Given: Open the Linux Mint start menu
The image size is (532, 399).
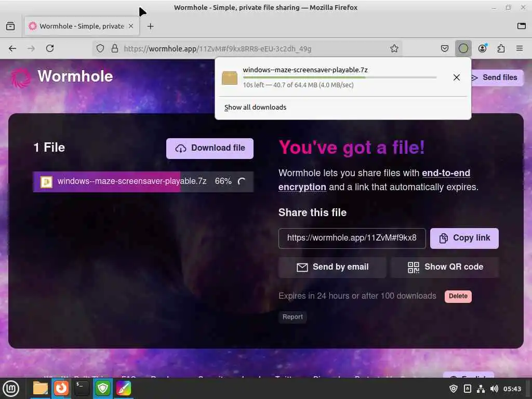Looking at the screenshot, I should 11,388.
